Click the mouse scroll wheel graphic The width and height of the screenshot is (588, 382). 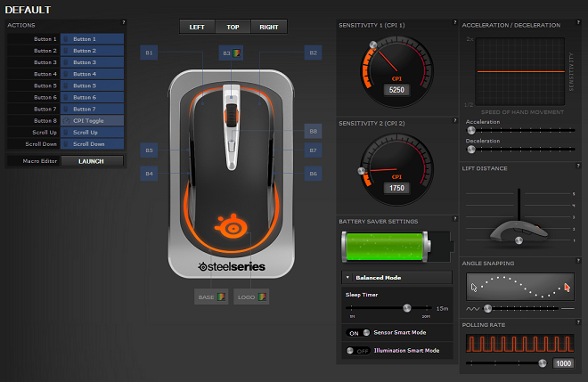[232, 115]
